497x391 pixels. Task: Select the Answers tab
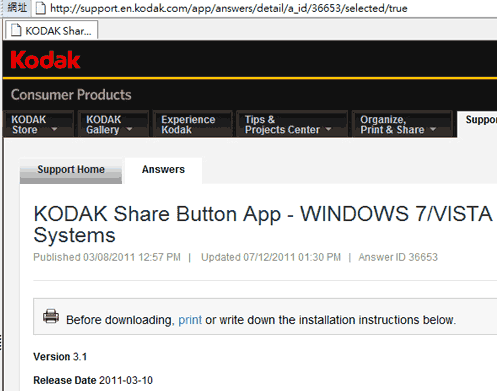pos(163,170)
